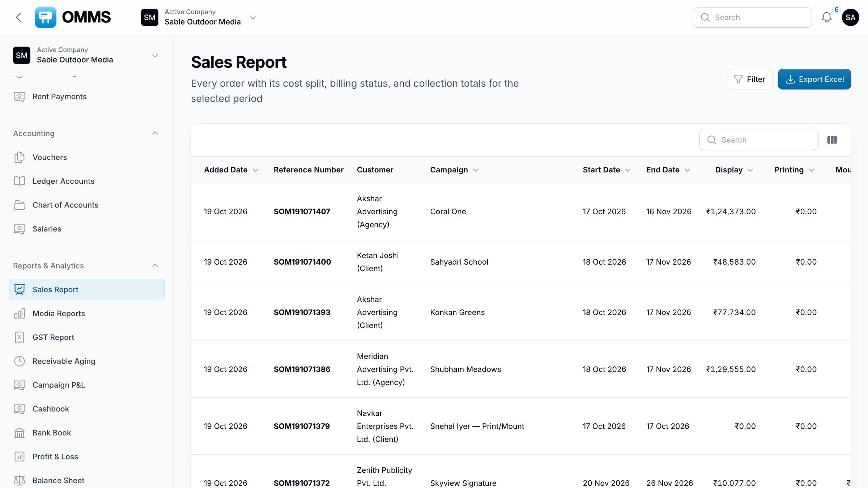
Task: Click the Receivable Aging clock icon
Action: [20, 361]
